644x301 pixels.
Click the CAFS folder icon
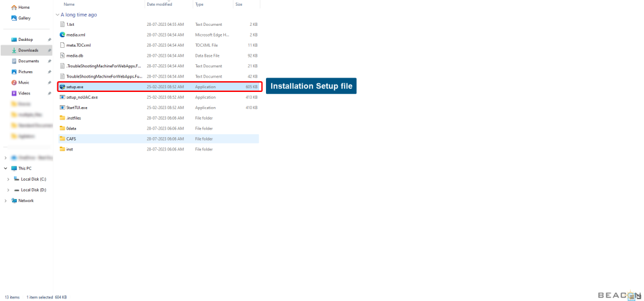(62, 139)
